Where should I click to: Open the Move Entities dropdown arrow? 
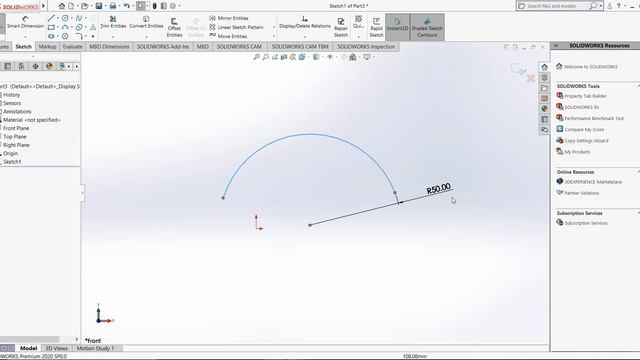pyautogui.click(x=273, y=36)
